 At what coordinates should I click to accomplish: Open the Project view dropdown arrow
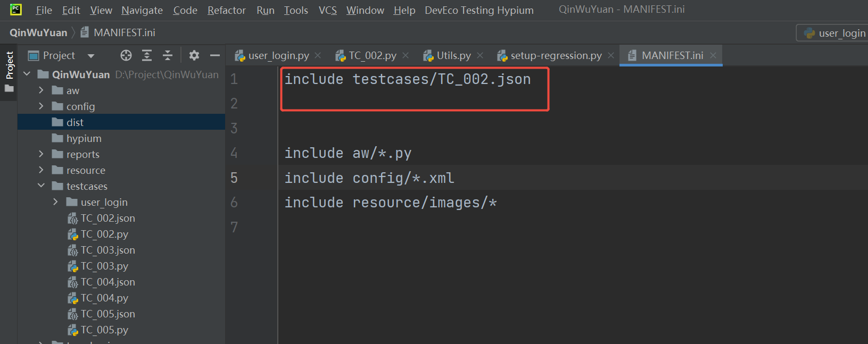(x=91, y=56)
